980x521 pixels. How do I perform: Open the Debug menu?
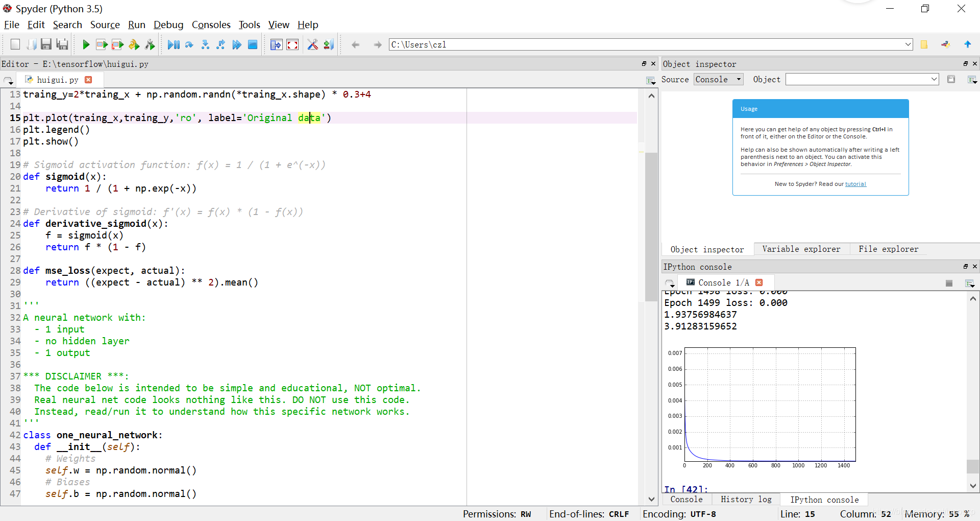[x=168, y=25]
